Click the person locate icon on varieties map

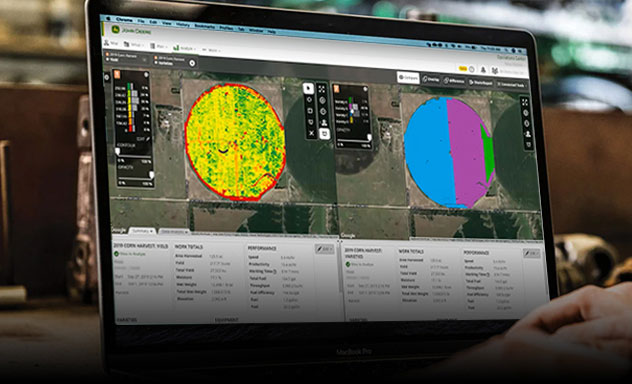528,134
